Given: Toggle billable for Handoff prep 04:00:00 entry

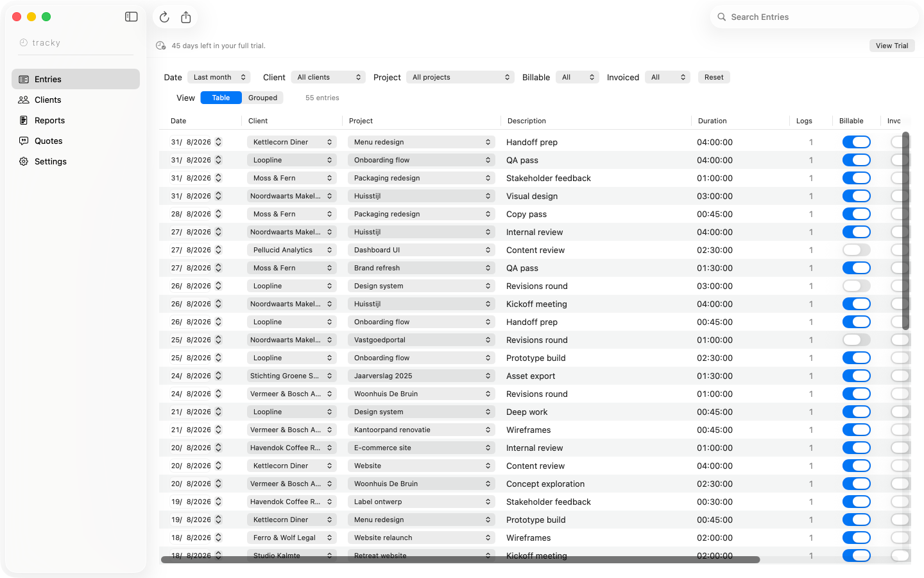Looking at the screenshot, I should tap(857, 143).
